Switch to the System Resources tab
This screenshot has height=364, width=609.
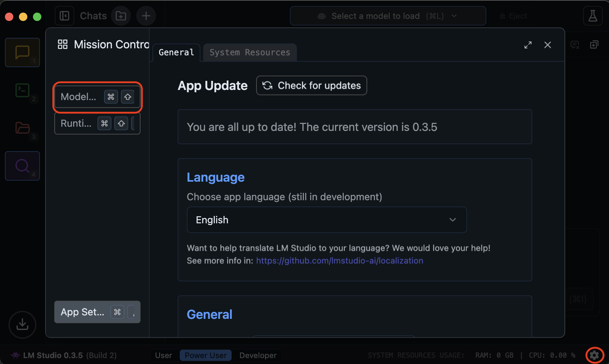point(250,52)
